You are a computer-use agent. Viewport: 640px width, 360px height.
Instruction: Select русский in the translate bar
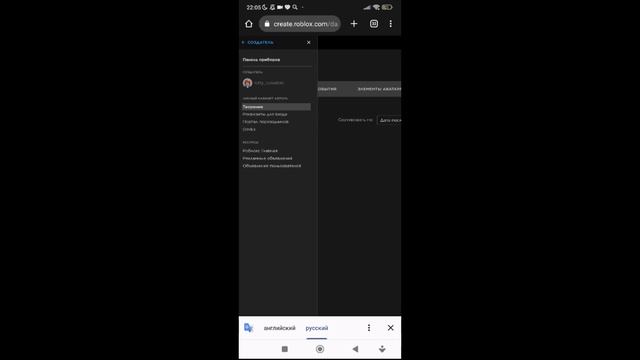click(x=317, y=328)
